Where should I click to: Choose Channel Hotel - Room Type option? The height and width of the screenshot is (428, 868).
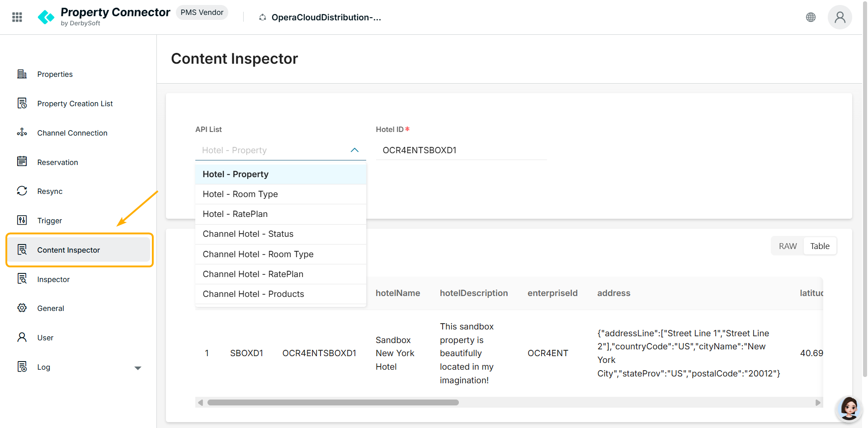[x=281, y=254]
